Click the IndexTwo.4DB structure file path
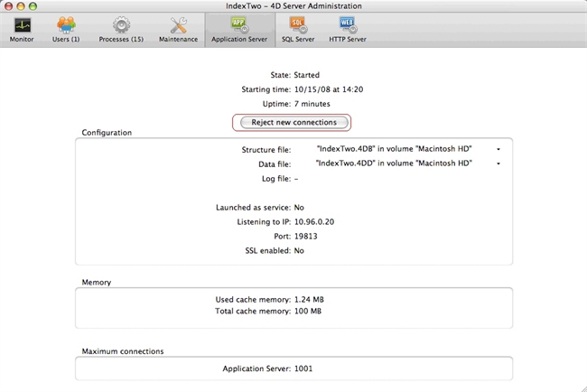This screenshot has width=587, height=392. [394, 149]
